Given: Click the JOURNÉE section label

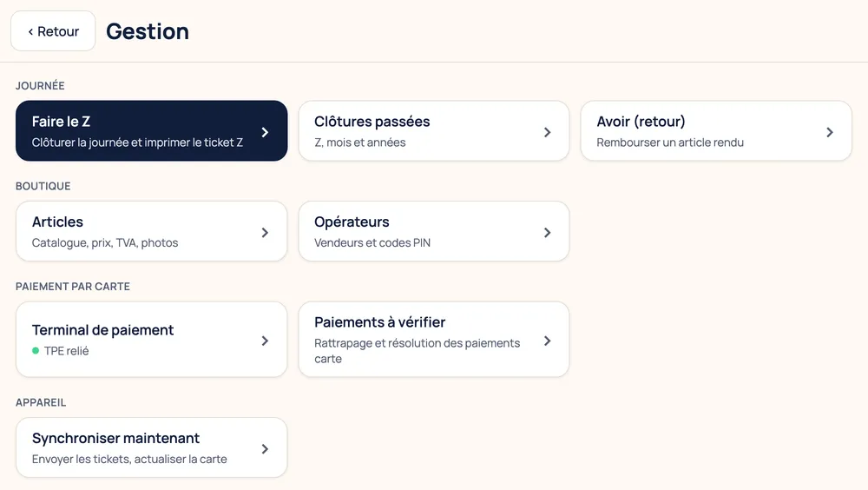Looking at the screenshot, I should click(40, 85).
